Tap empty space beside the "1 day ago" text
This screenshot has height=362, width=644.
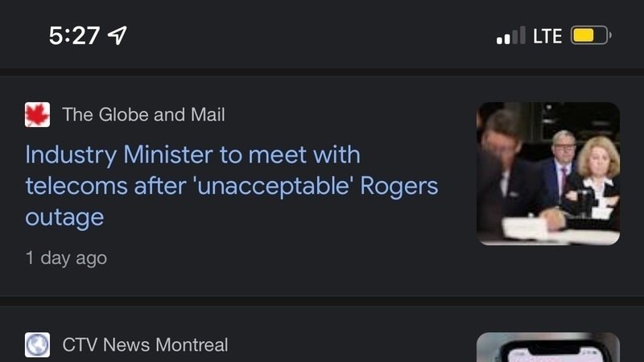[x=282, y=258]
